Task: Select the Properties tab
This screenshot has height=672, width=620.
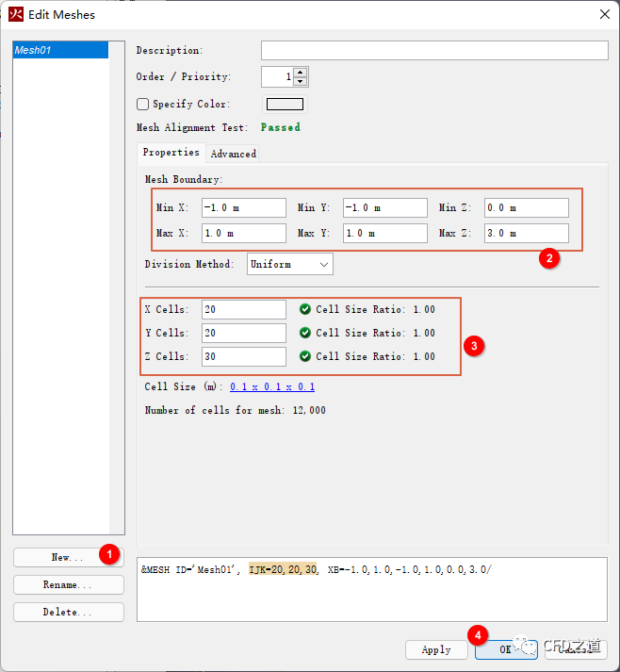Action: point(171,153)
